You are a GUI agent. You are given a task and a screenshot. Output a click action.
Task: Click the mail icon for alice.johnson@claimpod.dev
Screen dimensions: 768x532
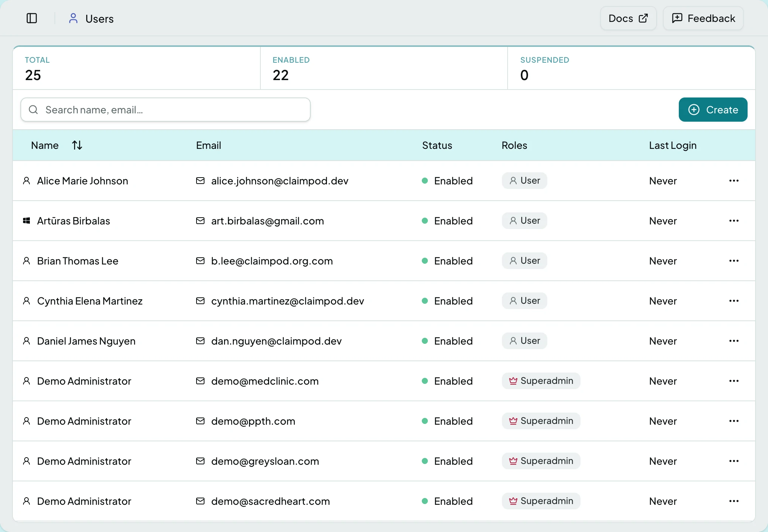200,181
